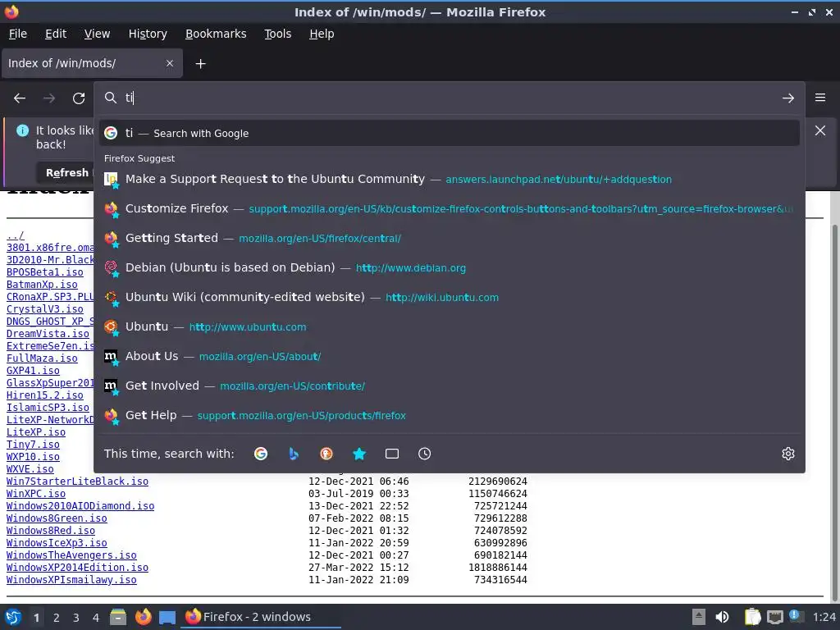
Task: Open Make a Support Request to Ubuntu Community suggestion
Action: pos(449,179)
